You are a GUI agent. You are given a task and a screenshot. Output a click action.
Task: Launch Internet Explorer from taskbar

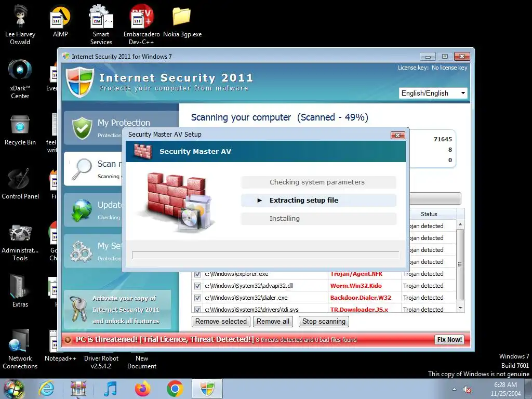(46, 389)
